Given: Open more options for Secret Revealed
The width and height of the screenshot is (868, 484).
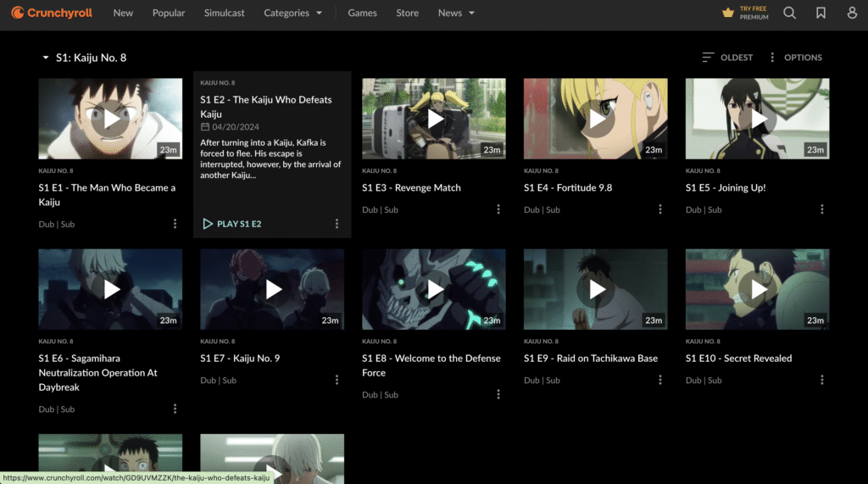Looking at the screenshot, I should 821,380.
